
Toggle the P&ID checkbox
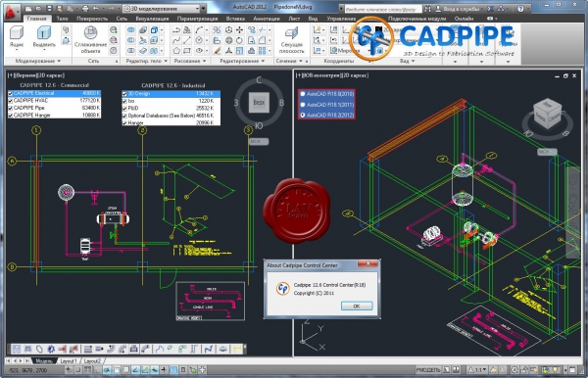click(x=124, y=109)
